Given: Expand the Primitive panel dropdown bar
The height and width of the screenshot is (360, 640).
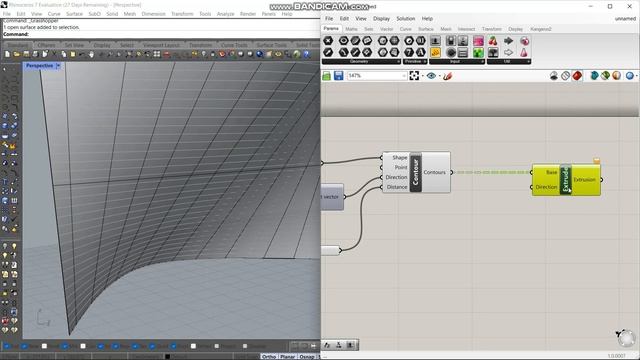Looking at the screenshot, I should (415, 61).
